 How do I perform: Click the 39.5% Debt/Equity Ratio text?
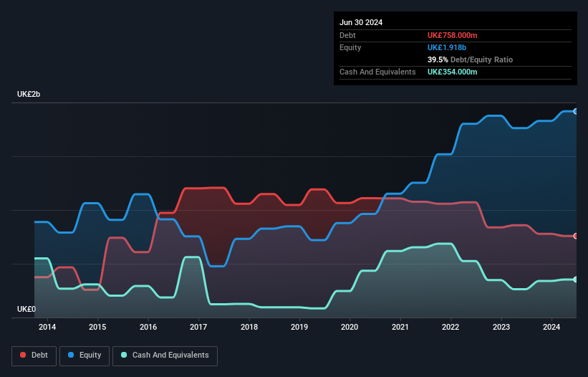point(470,59)
